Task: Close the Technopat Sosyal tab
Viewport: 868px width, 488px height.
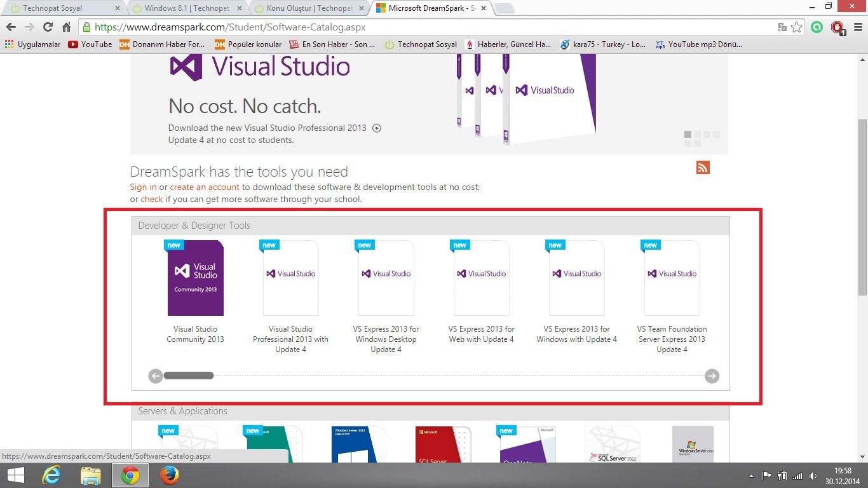Action: pos(117,8)
